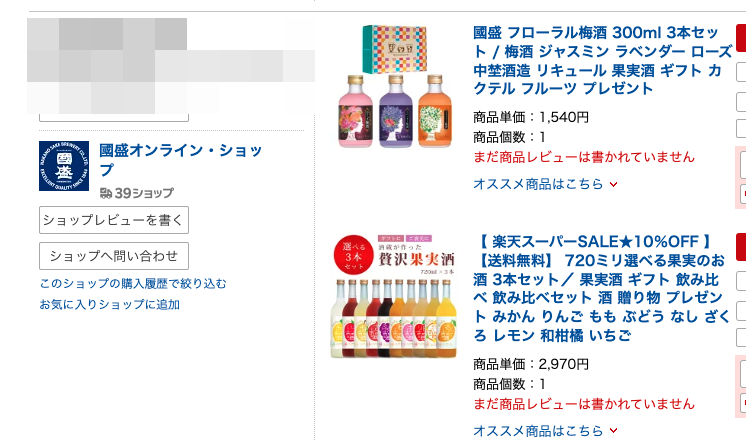This screenshot has height=441, width=746.
Task: Click このショップの購入履歴で絞り込む link
Action: 133,284
